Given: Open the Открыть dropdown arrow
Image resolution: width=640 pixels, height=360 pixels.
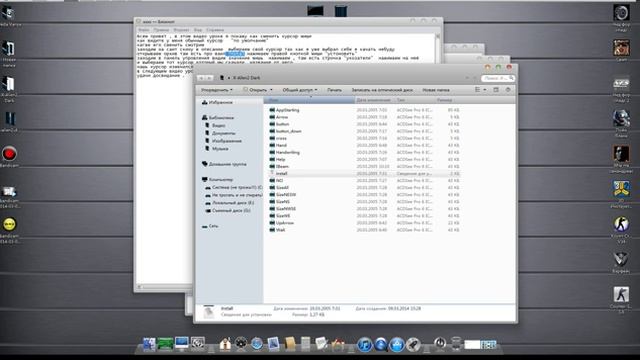Looking at the screenshot, I should pos(271,90).
